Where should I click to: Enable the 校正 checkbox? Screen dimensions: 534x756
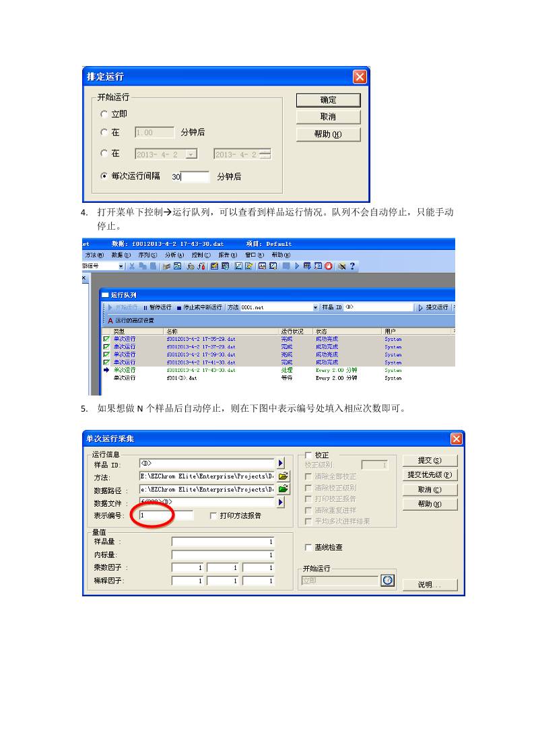[308, 455]
